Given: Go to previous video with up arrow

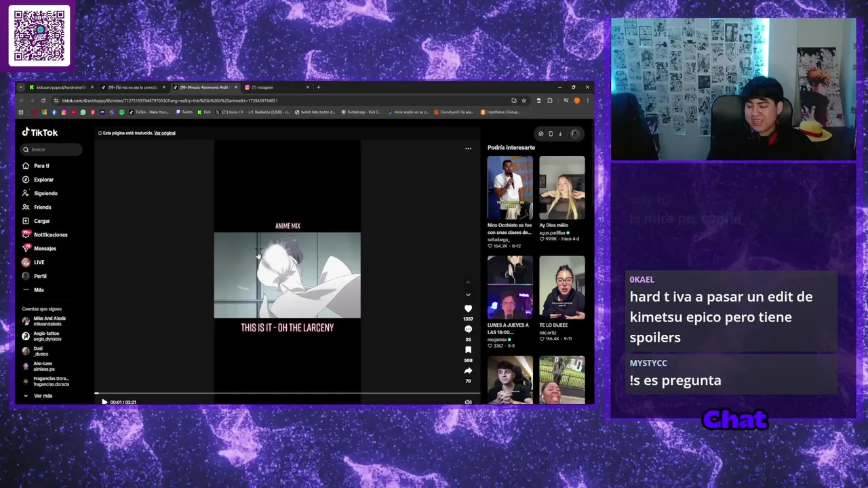Looking at the screenshot, I should (x=468, y=282).
